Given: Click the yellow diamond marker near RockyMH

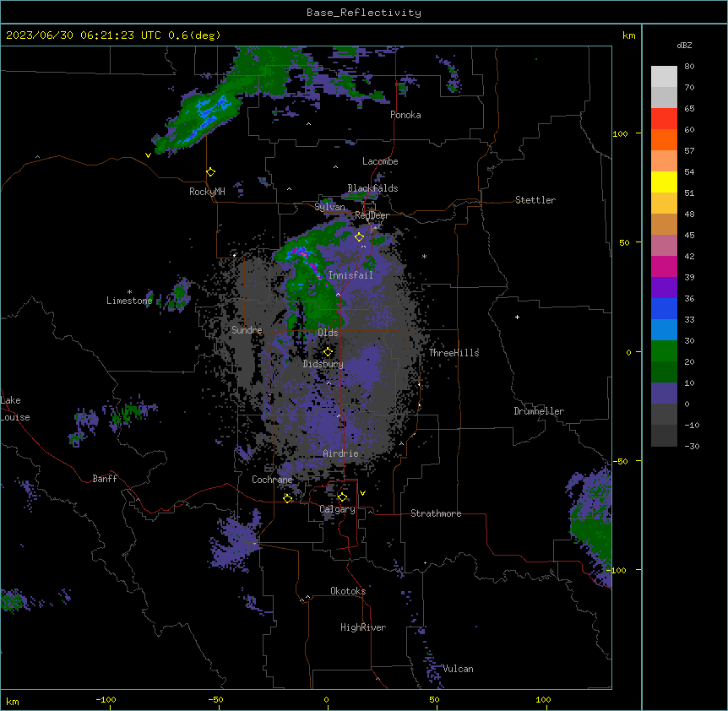Looking at the screenshot, I should pos(210,171).
